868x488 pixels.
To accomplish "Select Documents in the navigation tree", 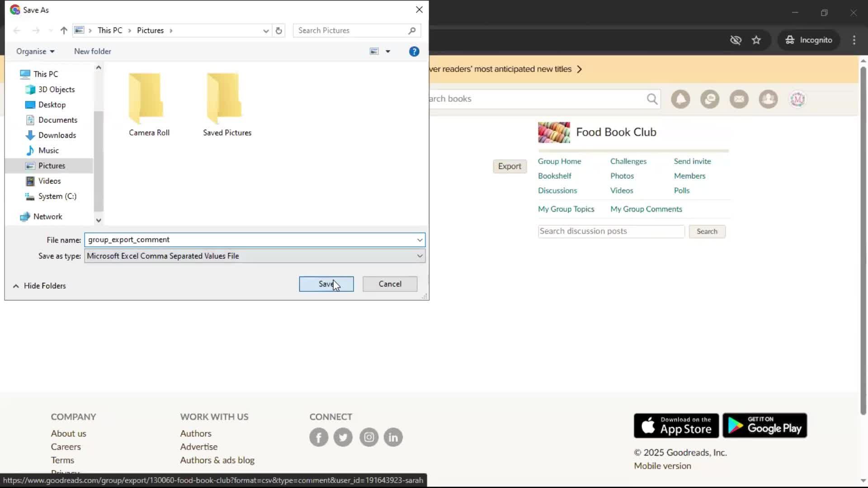I will [58, 120].
